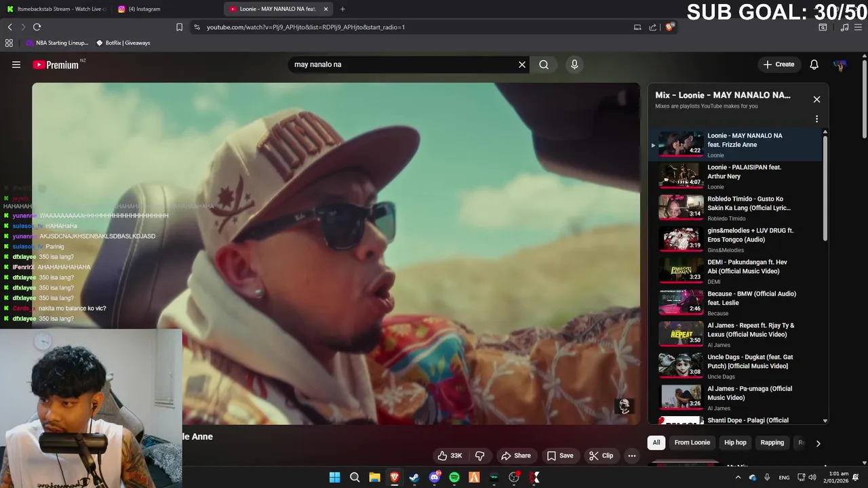Run search with the magnifier button
Screen dimensions: 868x488
tap(544, 64)
